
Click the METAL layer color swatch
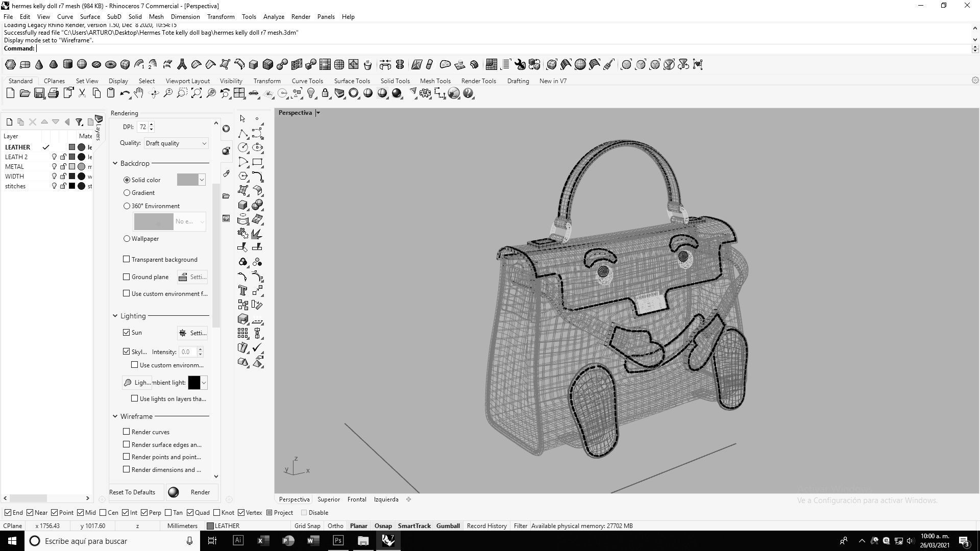point(72,167)
